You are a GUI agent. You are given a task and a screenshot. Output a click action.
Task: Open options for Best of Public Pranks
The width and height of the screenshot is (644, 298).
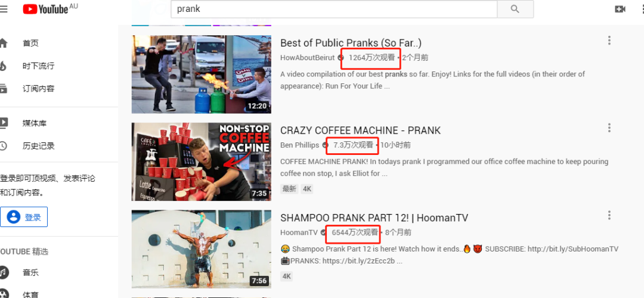(x=609, y=40)
